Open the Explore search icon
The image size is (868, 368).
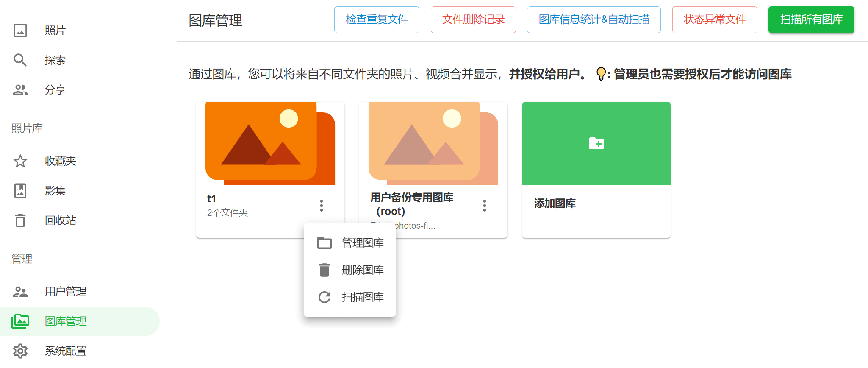click(x=20, y=60)
